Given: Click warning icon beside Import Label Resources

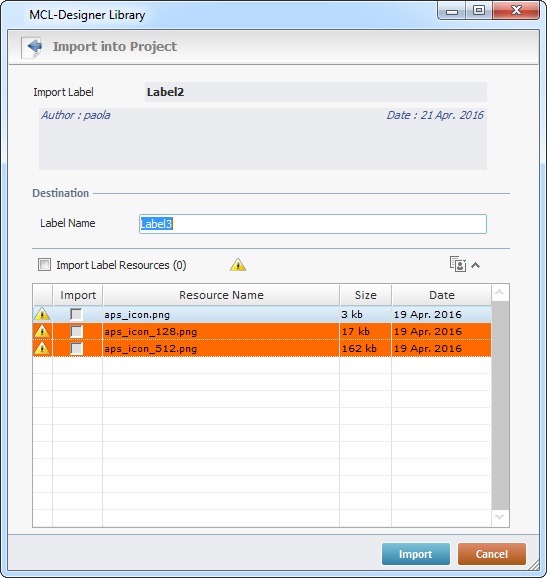Looking at the screenshot, I should [x=238, y=265].
